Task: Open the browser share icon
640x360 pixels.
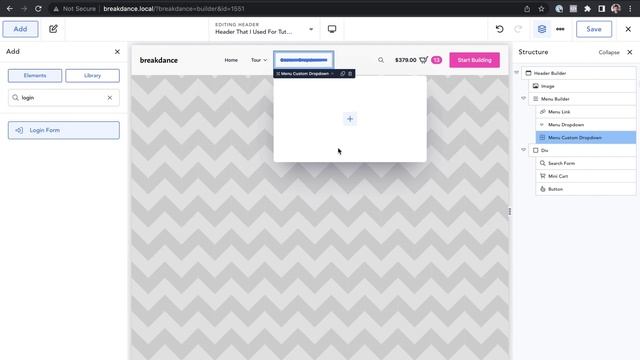Action: pyautogui.click(x=527, y=9)
